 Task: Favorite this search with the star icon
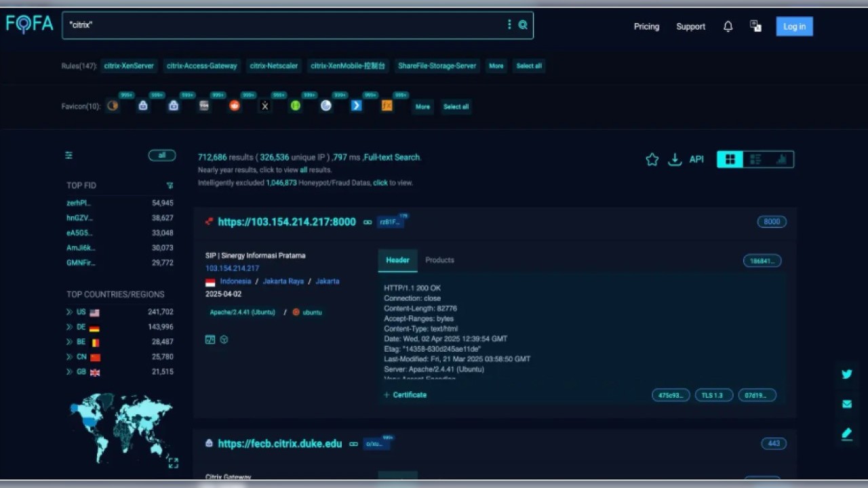[652, 159]
